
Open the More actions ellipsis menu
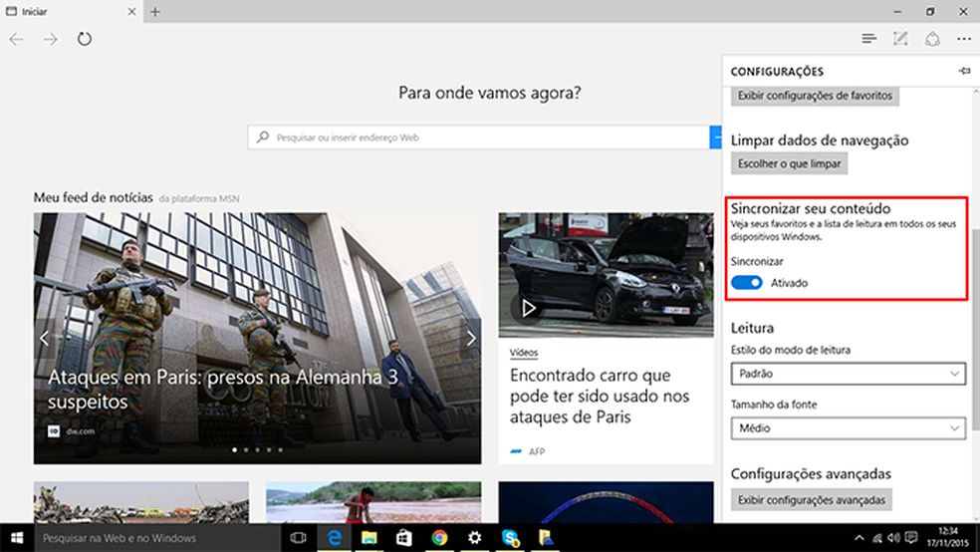click(x=964, y=39)
